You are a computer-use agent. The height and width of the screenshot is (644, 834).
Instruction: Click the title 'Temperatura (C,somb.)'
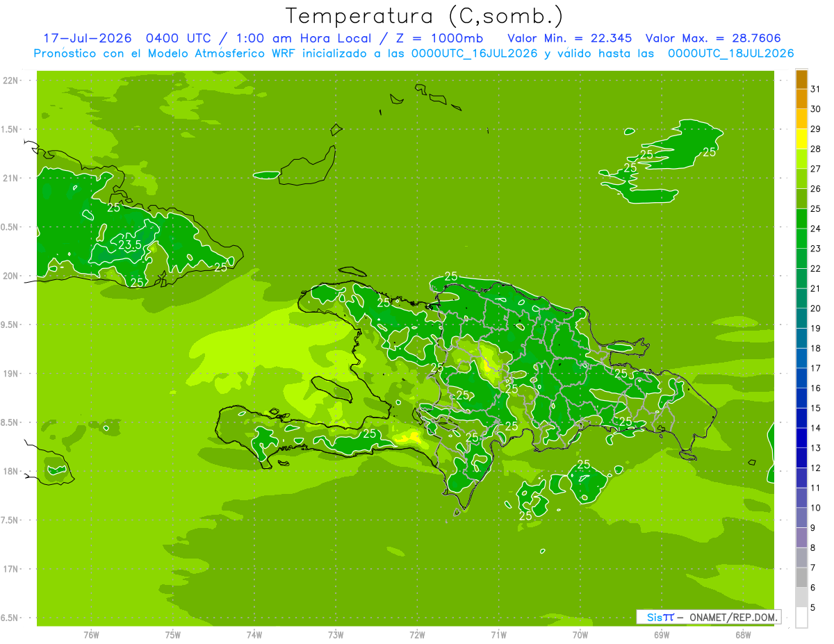pyautogui.click(x=425, y=15)
